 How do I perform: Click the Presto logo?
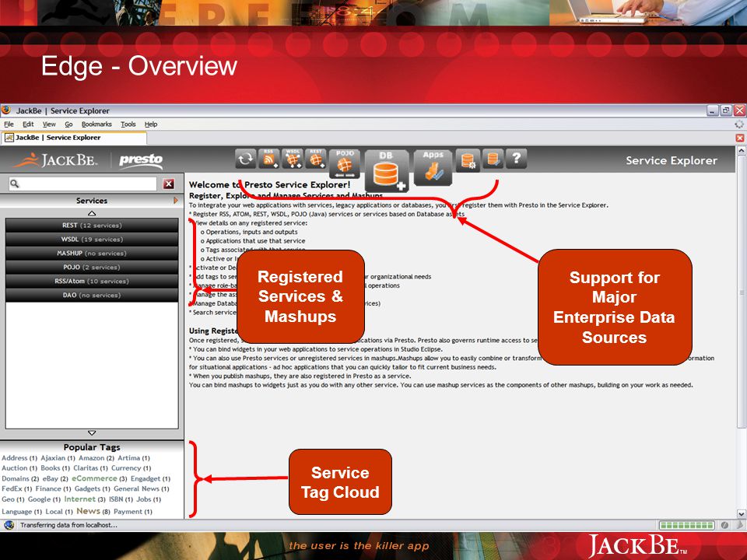click(141, 160)
